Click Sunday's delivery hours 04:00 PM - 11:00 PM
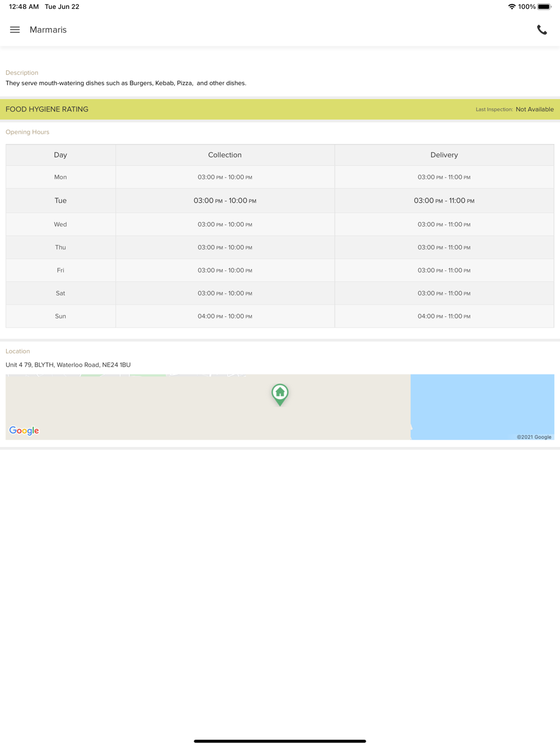Image resolution: width=560 pixels, height=747 pixels. coord(444,316)
